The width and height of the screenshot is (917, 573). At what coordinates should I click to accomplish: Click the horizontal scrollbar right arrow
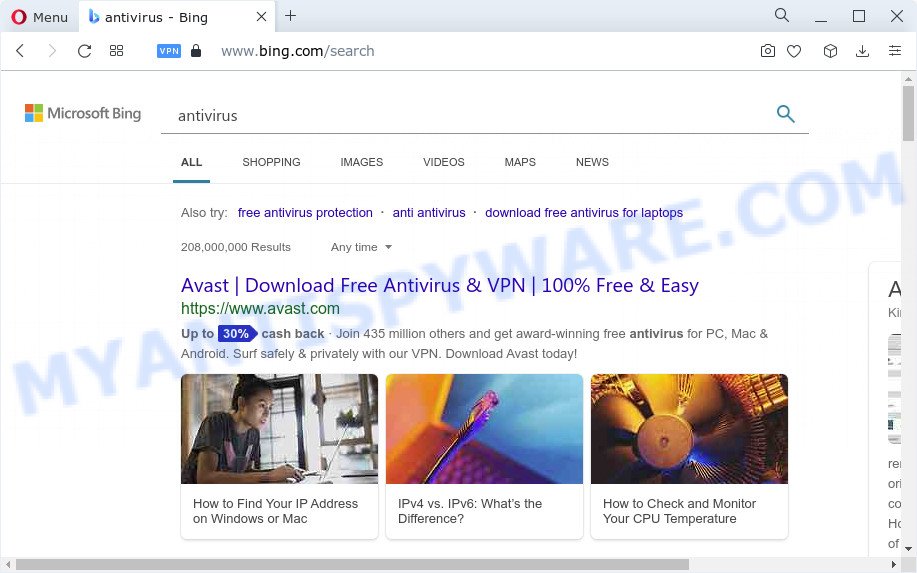(894, 564)
